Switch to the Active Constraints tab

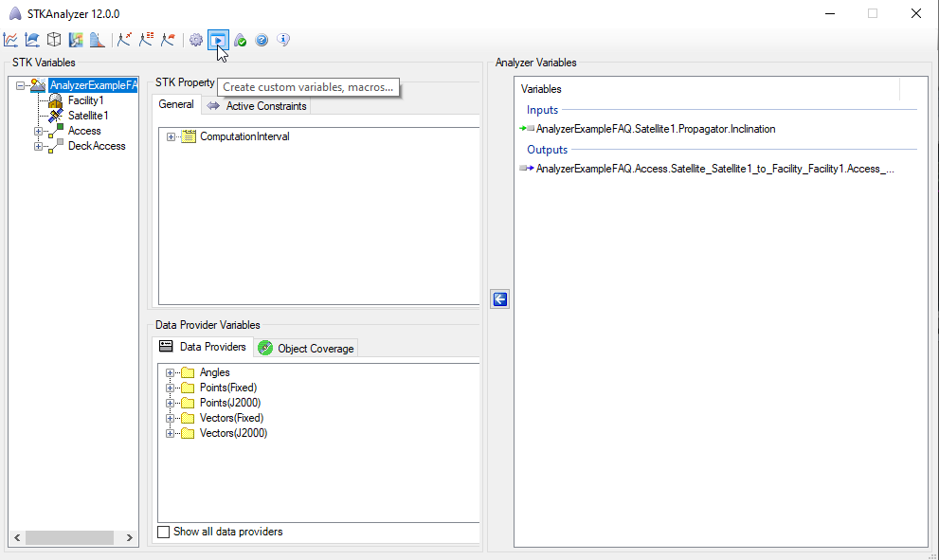[257, 106]
